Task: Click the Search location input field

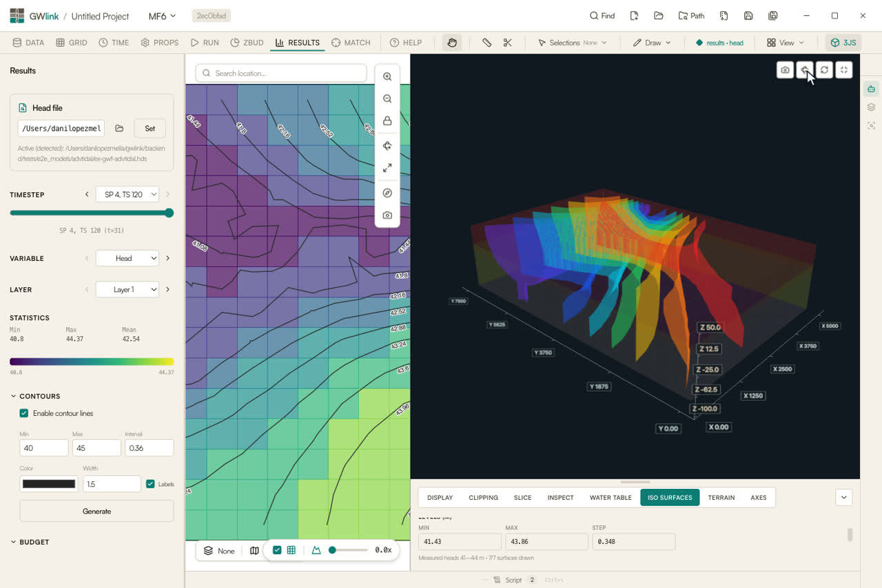Action: (x=281, y=73)
